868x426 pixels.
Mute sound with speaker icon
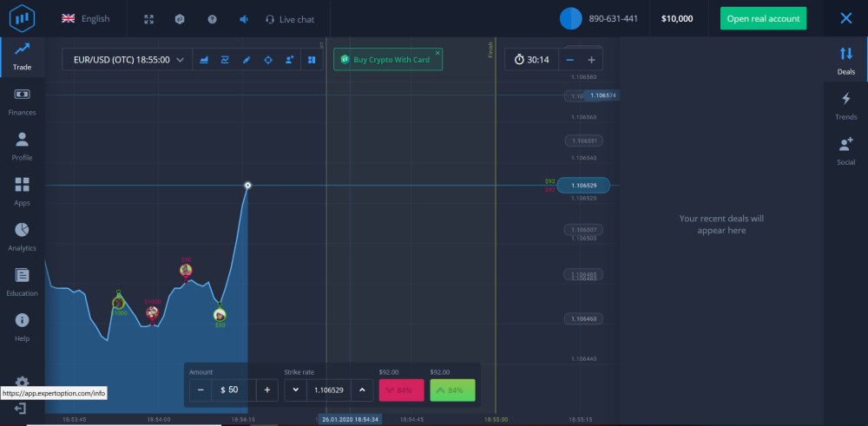244,19
